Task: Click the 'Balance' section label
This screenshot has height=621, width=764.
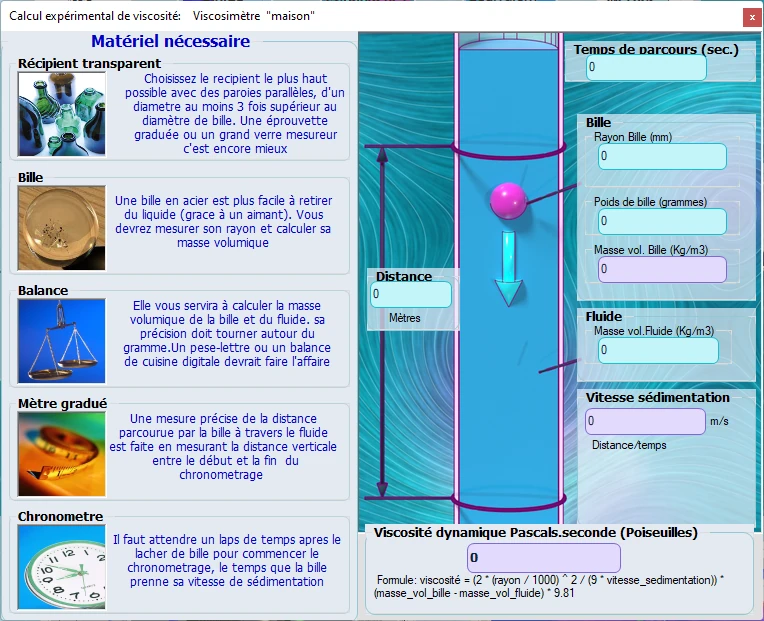Action: point(43,290)
